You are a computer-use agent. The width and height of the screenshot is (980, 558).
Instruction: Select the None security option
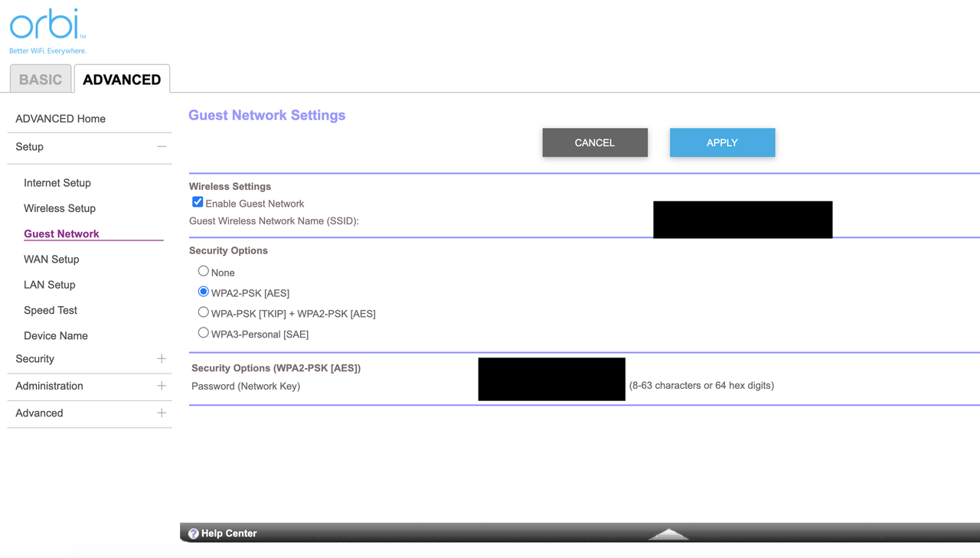(204, 270)
